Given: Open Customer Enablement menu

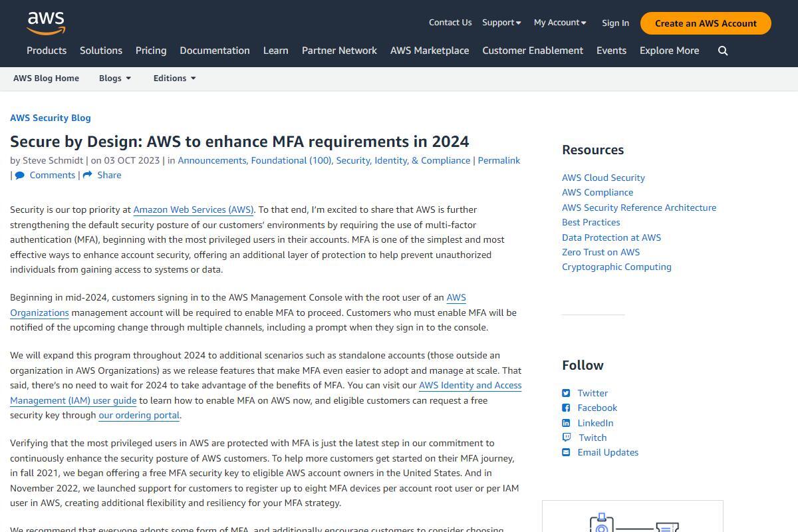Looking at the screenshot, I should [x=533, y=51].
